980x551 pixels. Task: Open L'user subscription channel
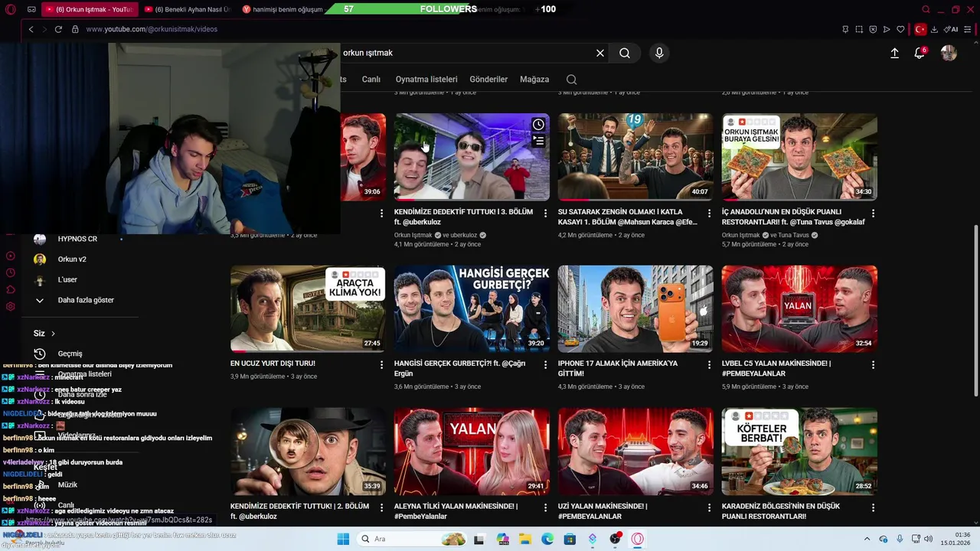67,280
